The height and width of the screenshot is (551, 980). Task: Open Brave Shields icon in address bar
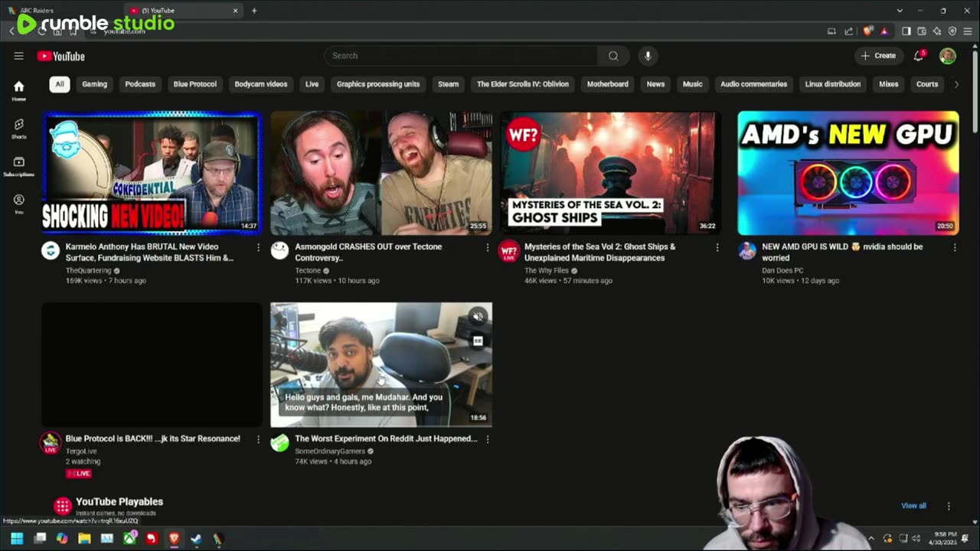coord(867,31)
